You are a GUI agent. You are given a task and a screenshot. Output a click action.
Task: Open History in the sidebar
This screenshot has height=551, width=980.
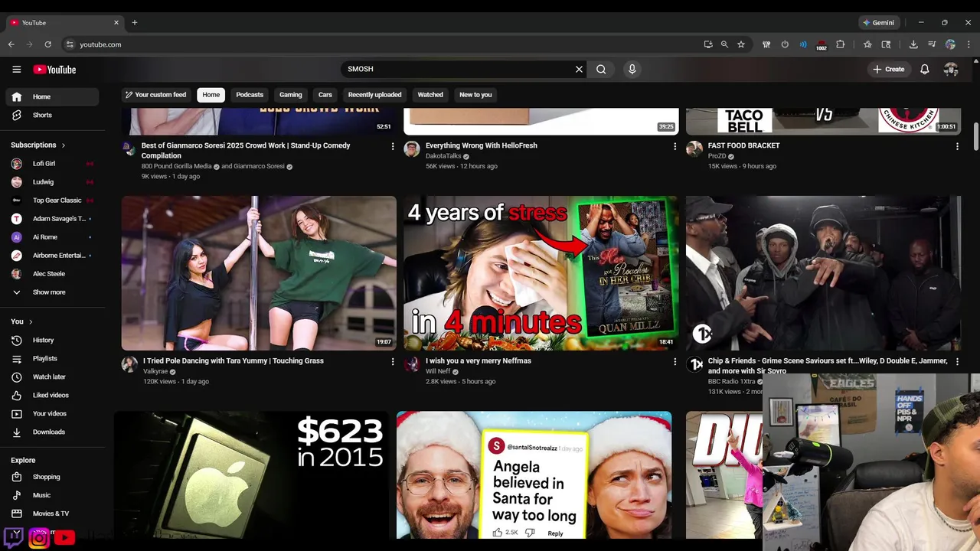click(52, 340)
